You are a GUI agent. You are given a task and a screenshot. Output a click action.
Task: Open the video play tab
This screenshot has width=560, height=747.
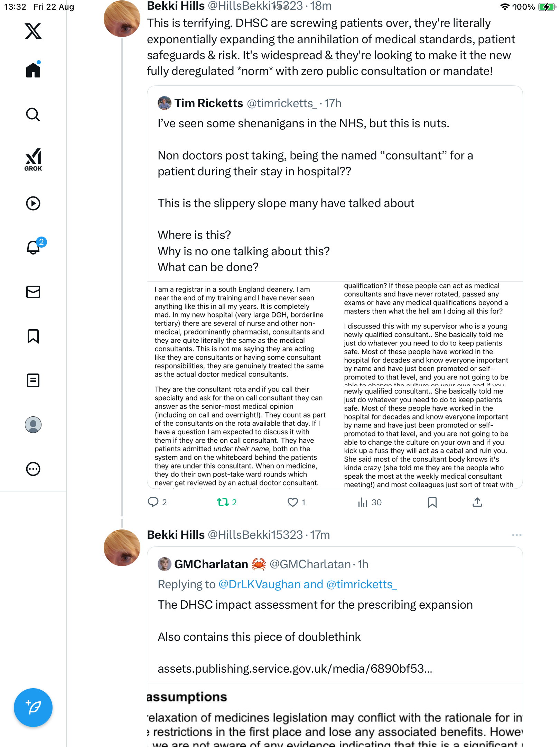click(x=33, y=203)
